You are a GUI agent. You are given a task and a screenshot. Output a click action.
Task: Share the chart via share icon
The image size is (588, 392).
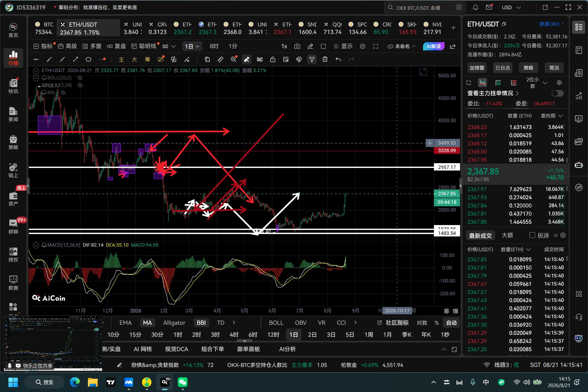coord(453,46)
